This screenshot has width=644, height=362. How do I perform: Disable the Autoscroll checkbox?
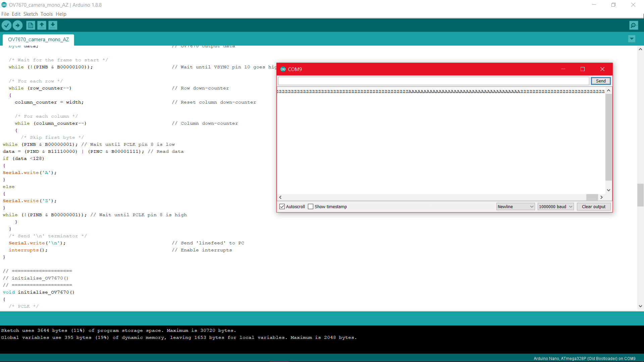[x=282, y=206]
